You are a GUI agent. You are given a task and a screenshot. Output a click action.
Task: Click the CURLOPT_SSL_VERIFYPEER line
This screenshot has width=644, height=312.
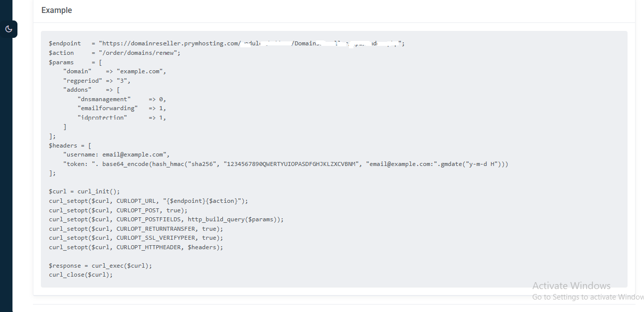point(136,238)
